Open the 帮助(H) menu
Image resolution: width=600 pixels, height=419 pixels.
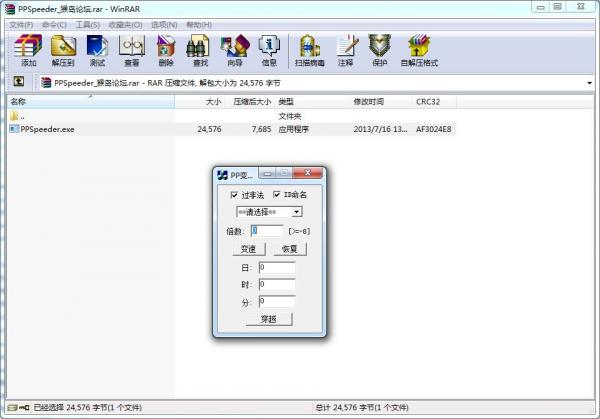coord(199,25)
